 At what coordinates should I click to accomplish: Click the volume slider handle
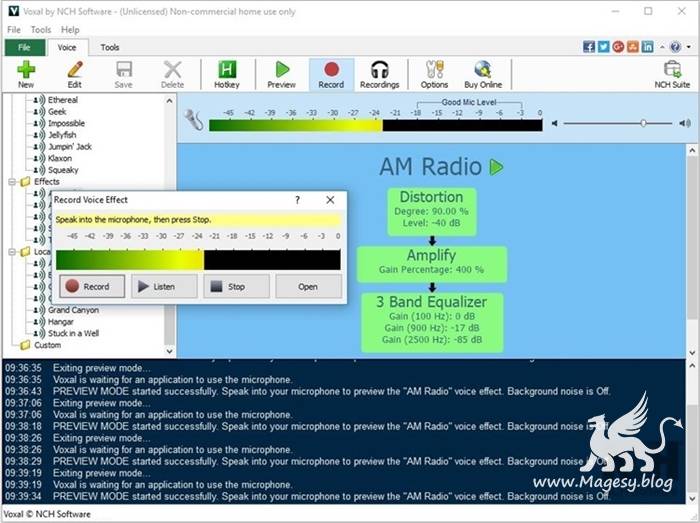pyautogui.click(x=643, y=123)
